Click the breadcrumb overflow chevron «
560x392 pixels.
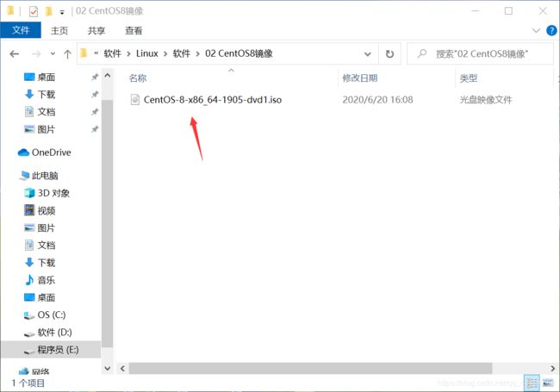click(x=96, y=53)
